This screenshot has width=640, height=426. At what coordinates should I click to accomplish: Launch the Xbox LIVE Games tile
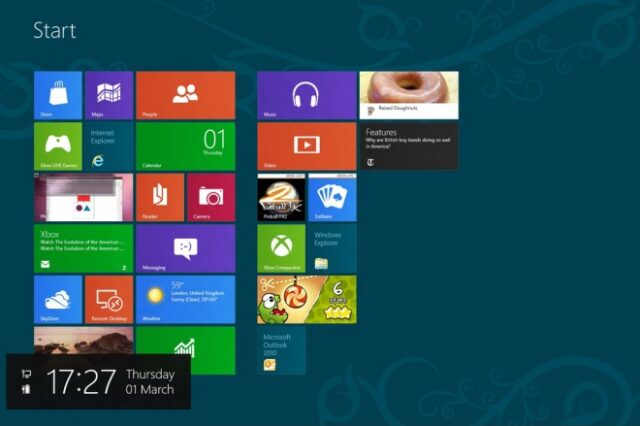[x=58, y=146]
